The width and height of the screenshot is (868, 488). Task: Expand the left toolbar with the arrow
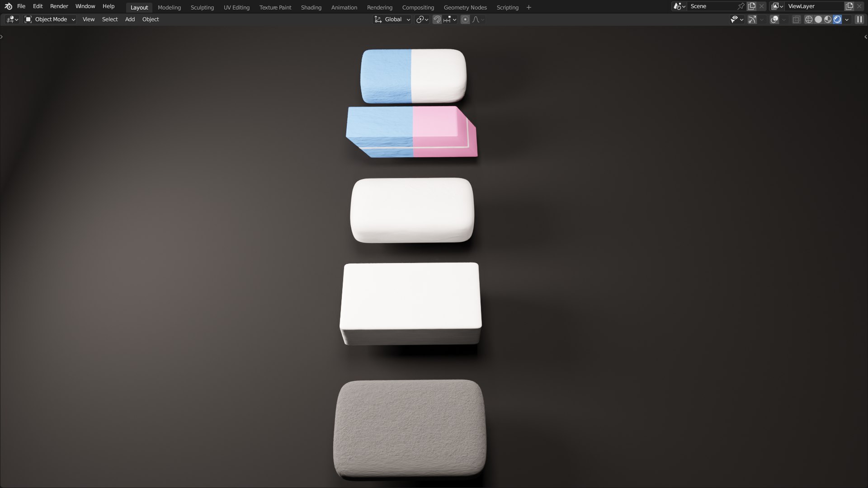[x=2, y=37]
